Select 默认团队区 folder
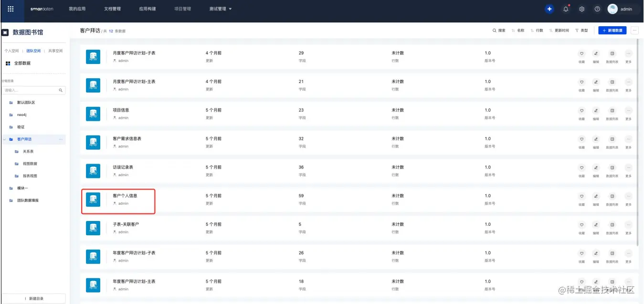The image size is (644, 304). pos(26,103)
